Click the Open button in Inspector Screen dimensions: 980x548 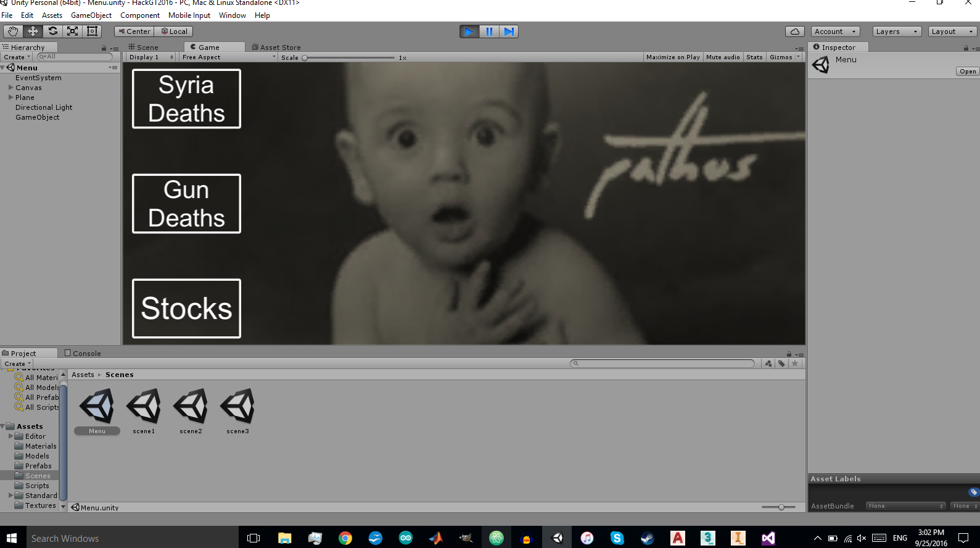(968, 72)
